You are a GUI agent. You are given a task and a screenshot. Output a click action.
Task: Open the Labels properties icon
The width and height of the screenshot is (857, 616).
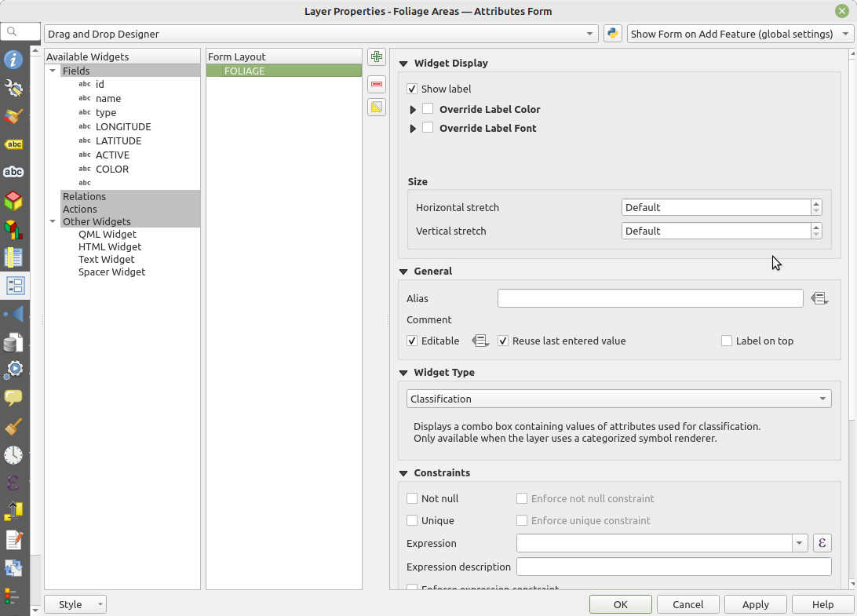click(x=15, y=144)
